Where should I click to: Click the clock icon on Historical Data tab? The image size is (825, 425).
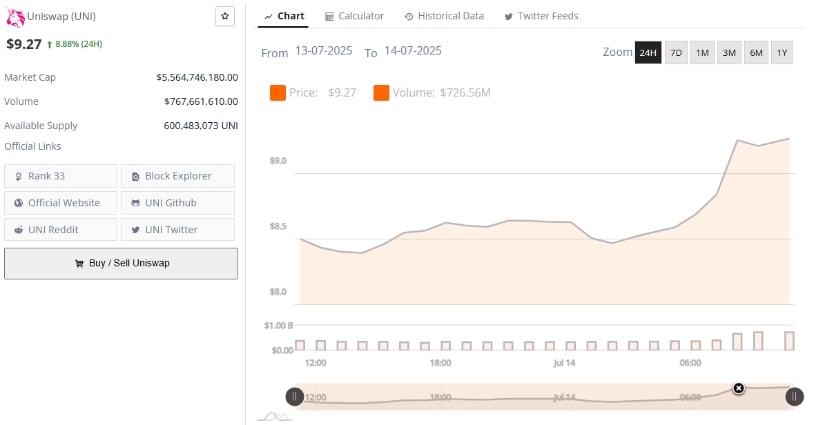[409, 17]
